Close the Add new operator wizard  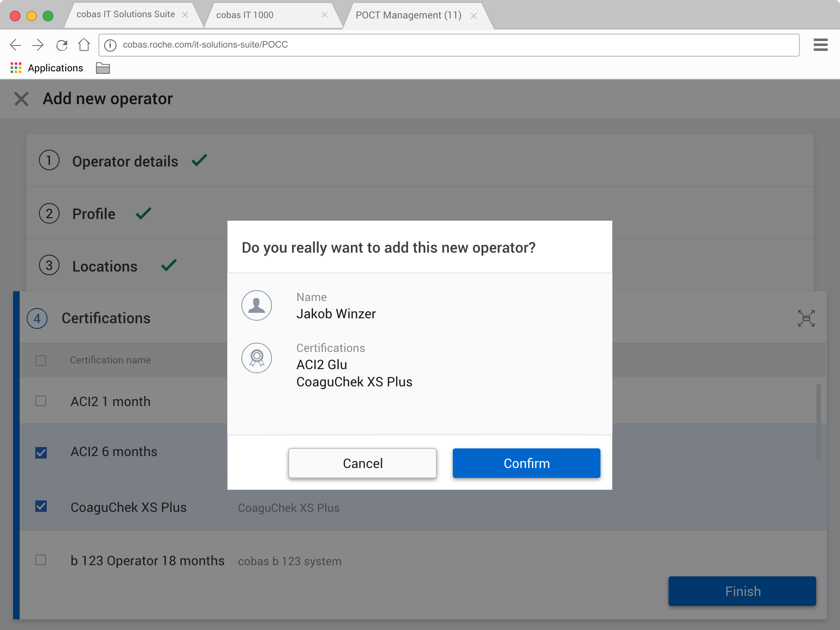tap(21, 99)
